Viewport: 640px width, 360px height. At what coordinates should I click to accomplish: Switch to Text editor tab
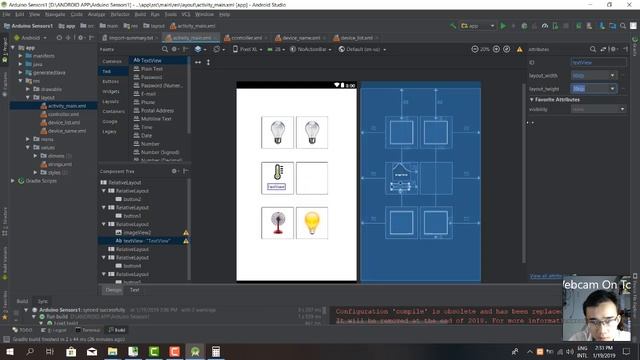pos(135,290)
